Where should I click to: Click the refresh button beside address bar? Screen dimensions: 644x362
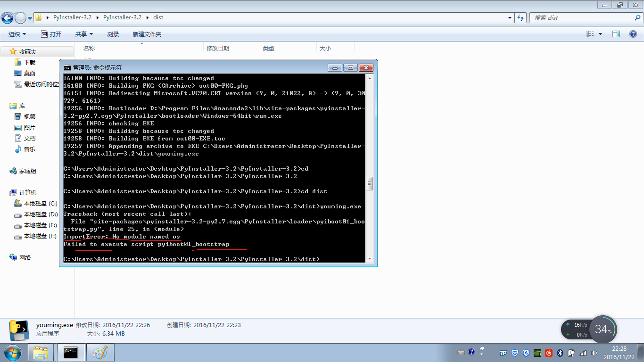coord(520,18)
